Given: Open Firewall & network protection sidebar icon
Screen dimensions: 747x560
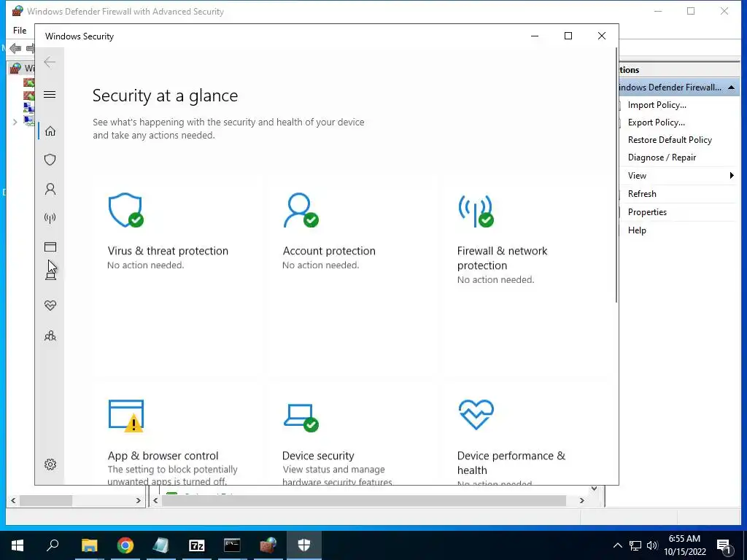Looking at the screenshot, I should pyautogui.click(x=50, y=218).
